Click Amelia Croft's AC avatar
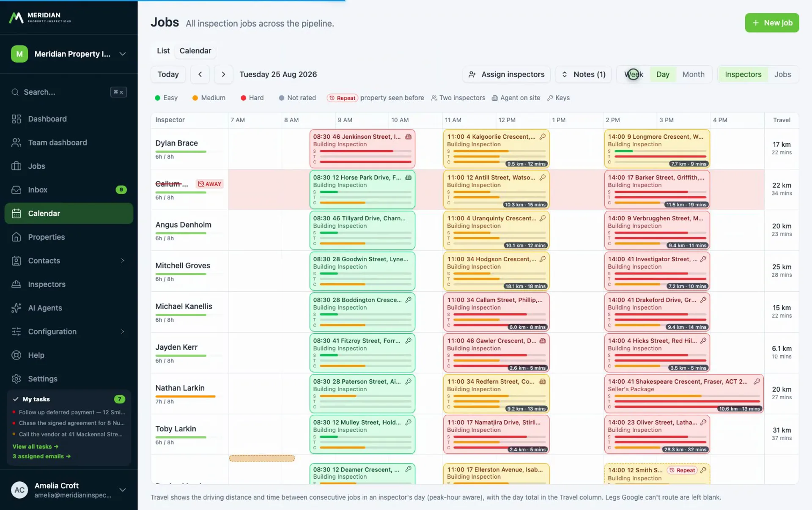 [19, 490]
